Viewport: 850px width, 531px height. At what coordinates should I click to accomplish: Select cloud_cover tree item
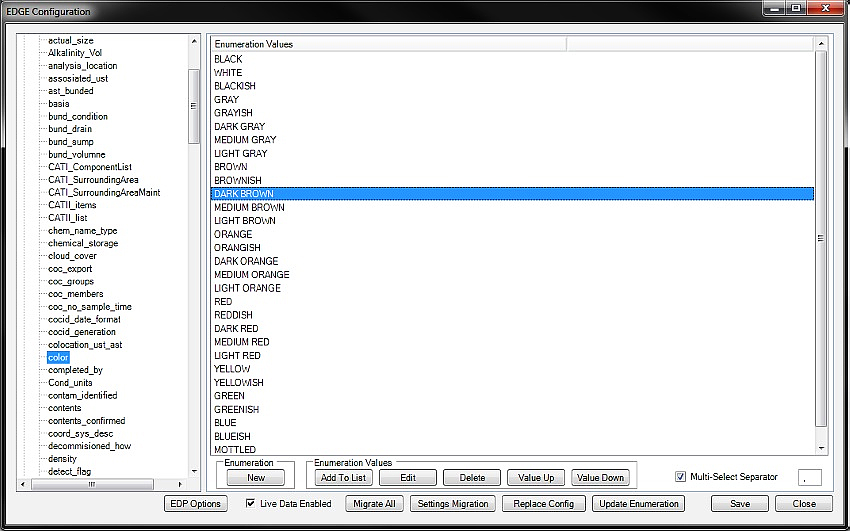coord(72,256)
